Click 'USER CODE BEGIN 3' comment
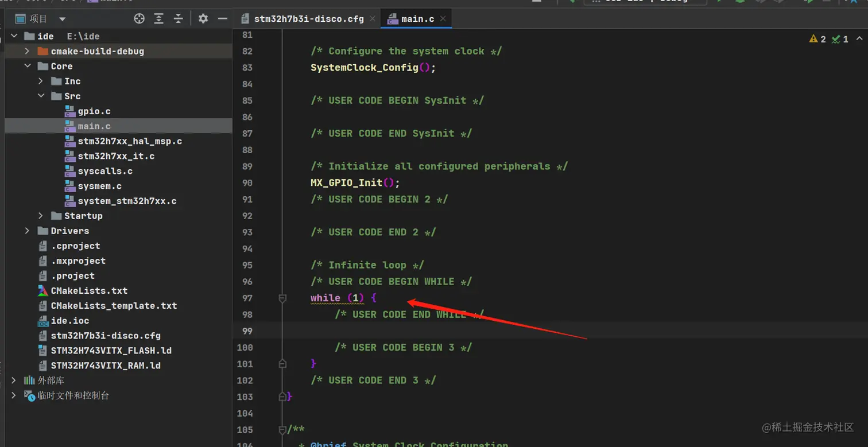 click(x=404, y=347)
